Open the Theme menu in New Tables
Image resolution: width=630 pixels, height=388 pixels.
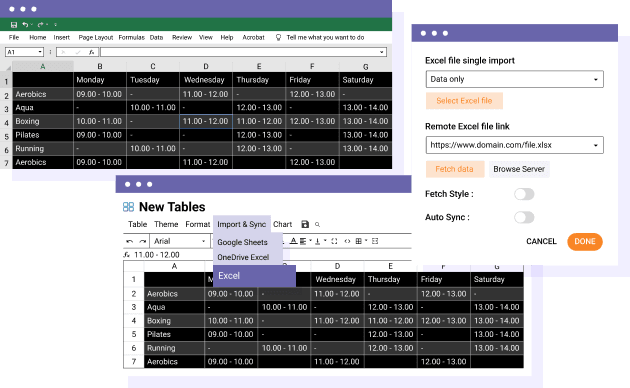pos(166,224)
